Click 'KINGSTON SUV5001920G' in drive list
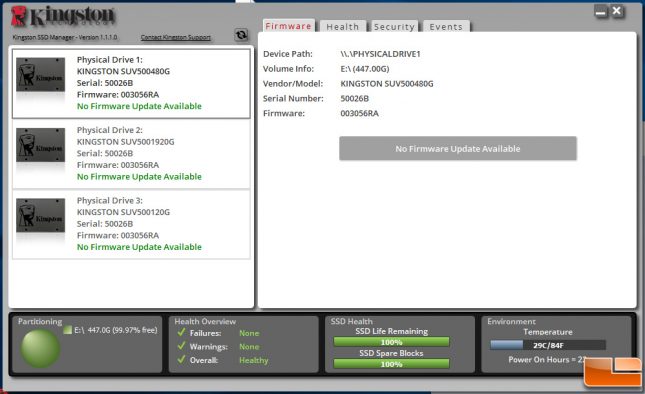The width and height of the screenshot is (645, 394). click(125, 142)
